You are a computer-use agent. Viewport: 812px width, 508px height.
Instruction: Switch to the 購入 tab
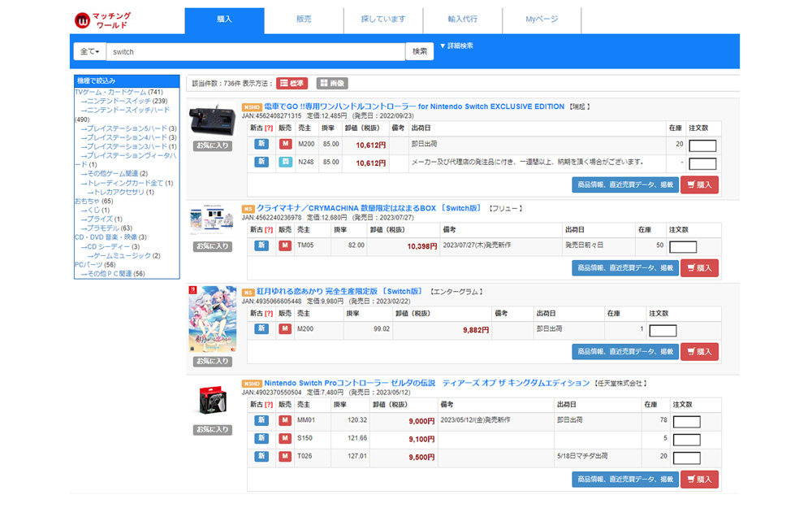224,21
